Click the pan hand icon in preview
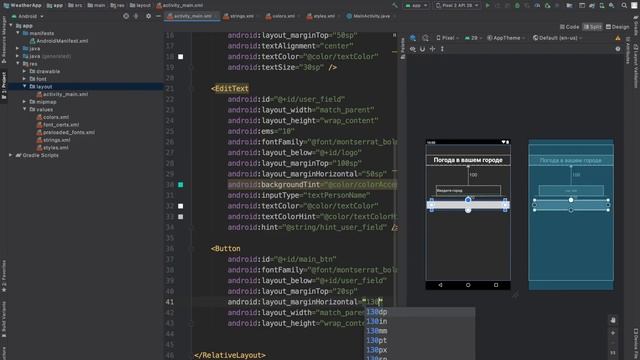 (x=613, y=320)
